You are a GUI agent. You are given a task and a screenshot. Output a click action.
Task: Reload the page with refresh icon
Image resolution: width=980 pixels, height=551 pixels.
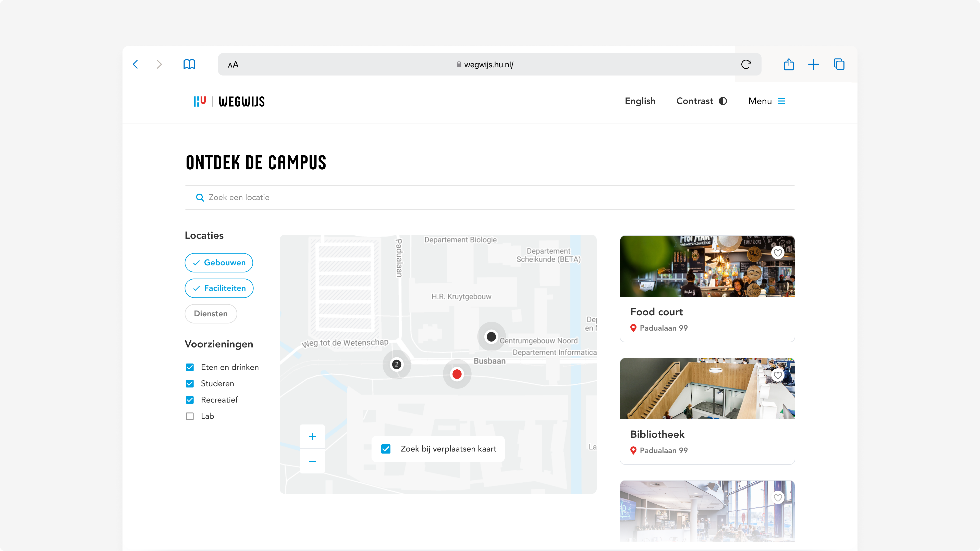click(x=746, y=64)
